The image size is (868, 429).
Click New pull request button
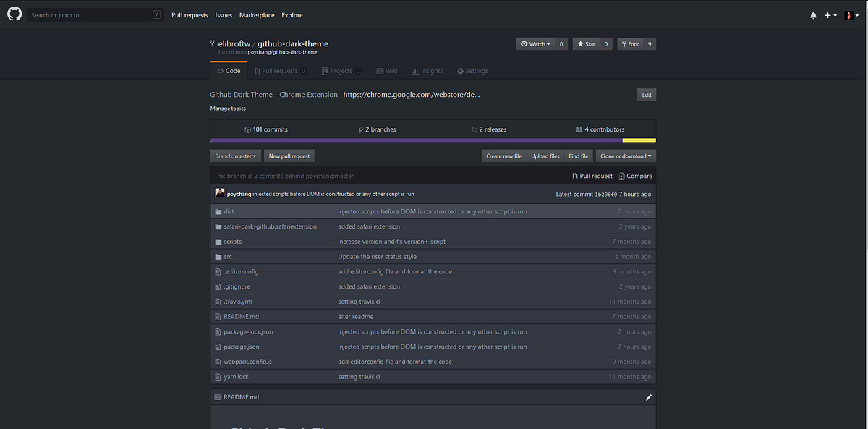click(289, 156)
